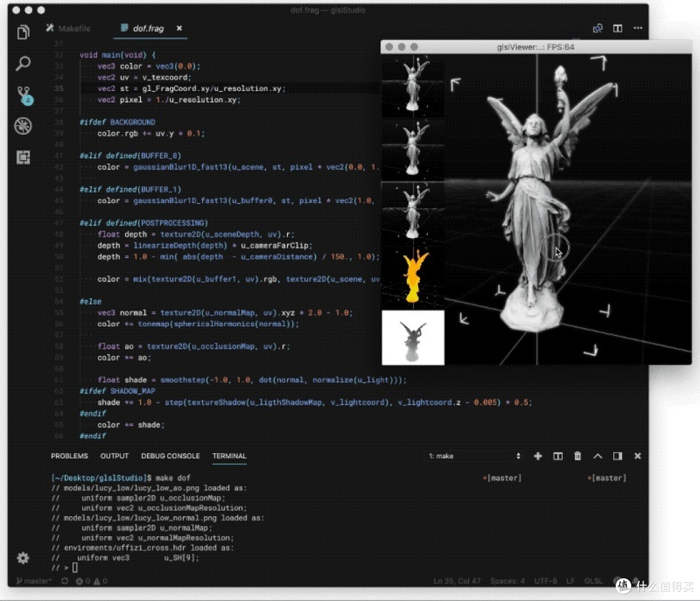Image resolution: width=700 pixels, height=601 pixels.
Task: Open the Search view in activity bar
Action: pyautogui.click(x=23, y=64)
